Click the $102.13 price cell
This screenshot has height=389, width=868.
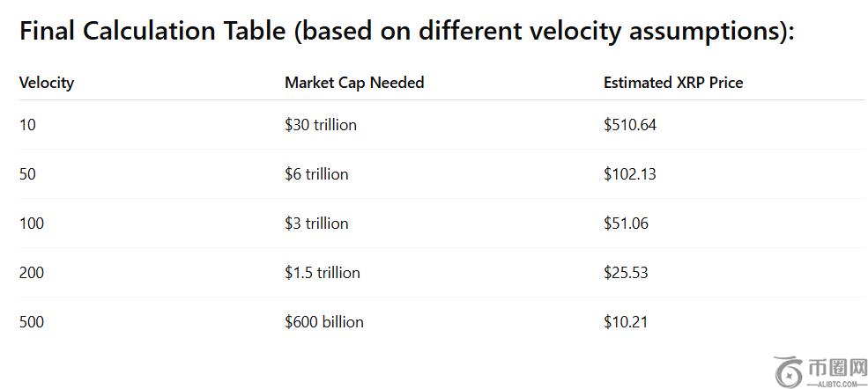[630, 174]
